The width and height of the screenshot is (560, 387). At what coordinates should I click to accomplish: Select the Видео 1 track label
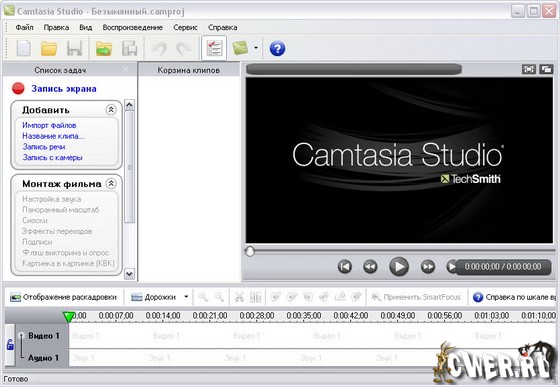[44, 336]
